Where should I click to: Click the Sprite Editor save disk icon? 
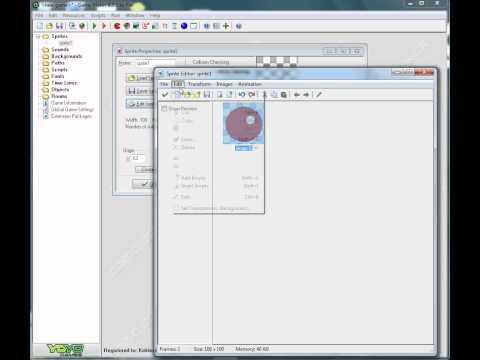pos(207,95)
